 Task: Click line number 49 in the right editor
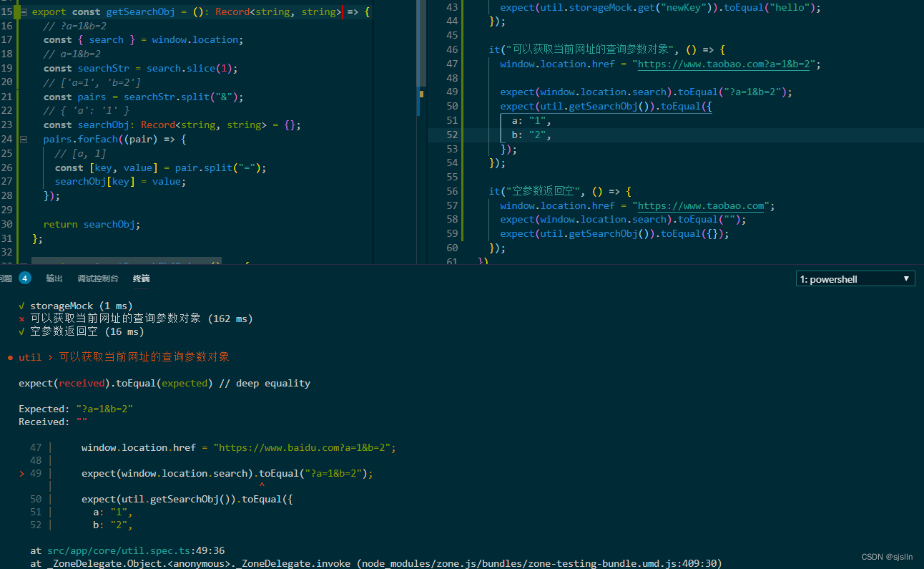[451, 92]
